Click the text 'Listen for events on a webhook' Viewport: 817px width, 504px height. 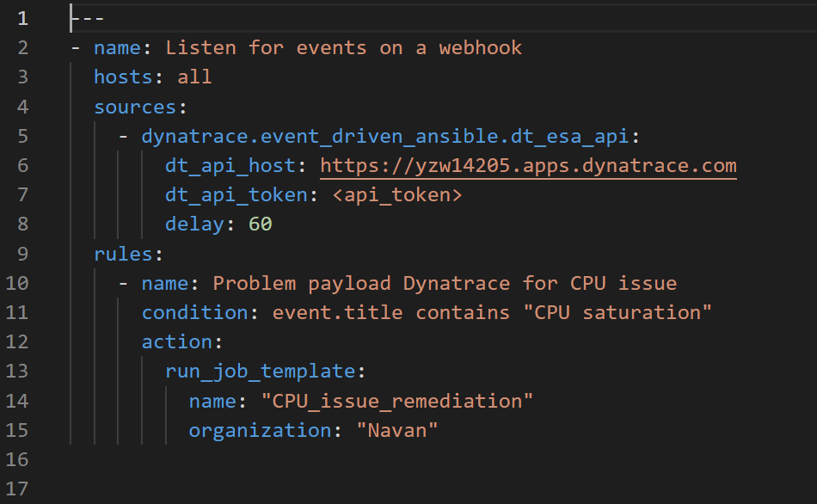click(x=343, y=48)
